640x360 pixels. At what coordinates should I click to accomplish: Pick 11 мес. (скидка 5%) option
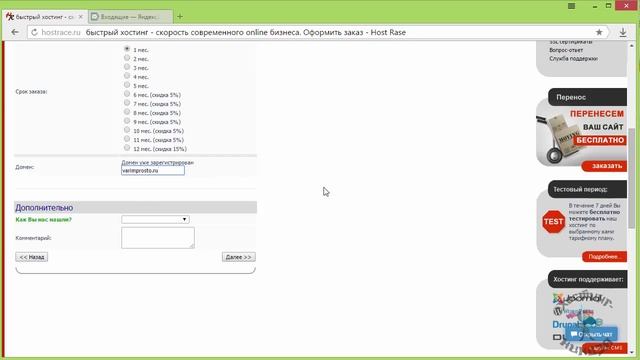(127, 139)
